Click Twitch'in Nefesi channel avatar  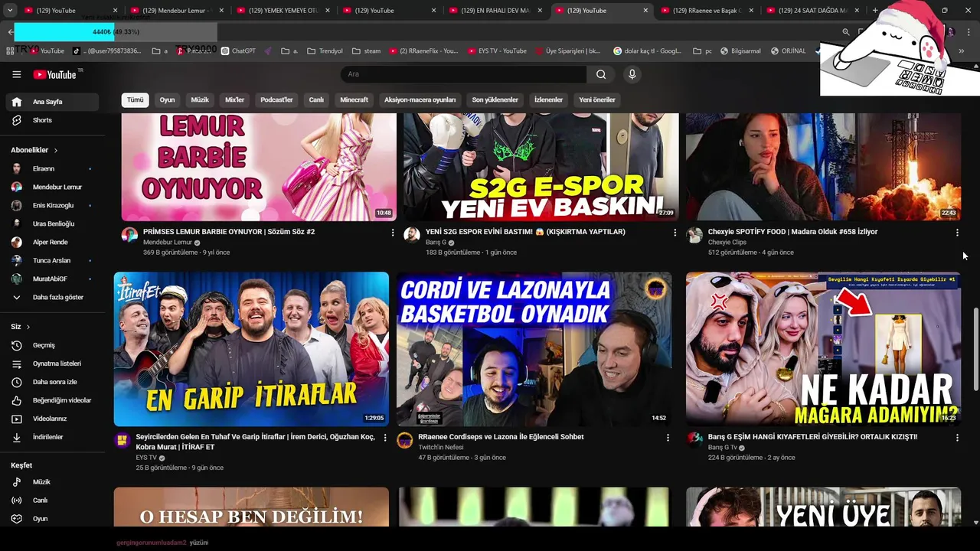tap(404, 440)
